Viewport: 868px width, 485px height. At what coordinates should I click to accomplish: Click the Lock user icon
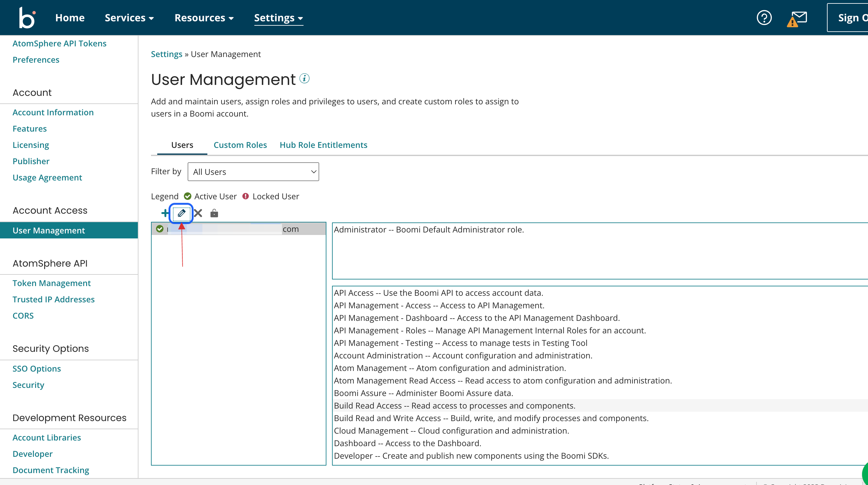click(214, 213)
